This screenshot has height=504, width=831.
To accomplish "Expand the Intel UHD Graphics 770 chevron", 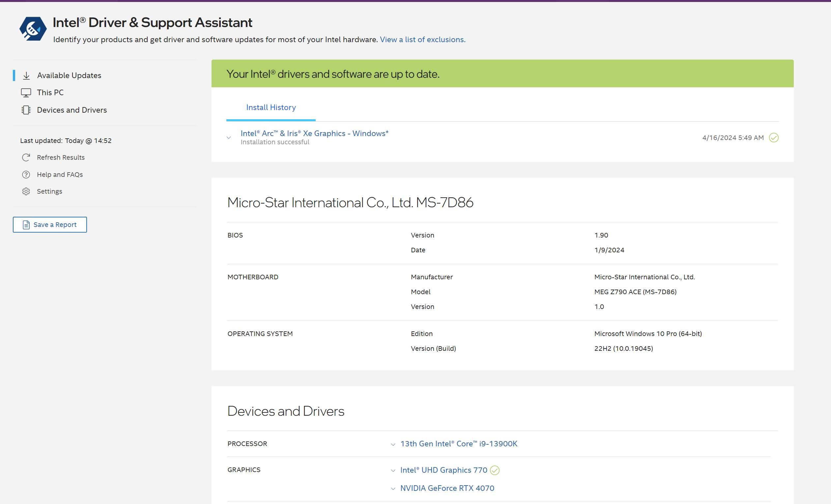I will click(x=393, y=471).
